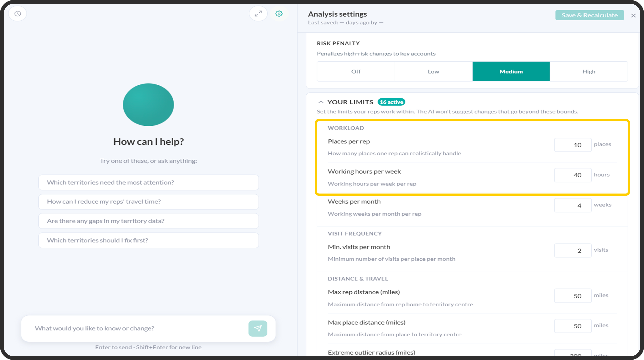The width and height of the screenshot is (644, 360).
Task: Open analysis settings gear icon
Action: point(279,14)
